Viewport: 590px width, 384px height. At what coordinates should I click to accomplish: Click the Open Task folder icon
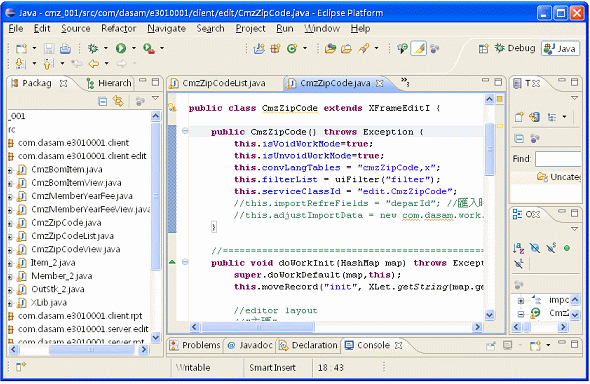[x=347, y=49]
